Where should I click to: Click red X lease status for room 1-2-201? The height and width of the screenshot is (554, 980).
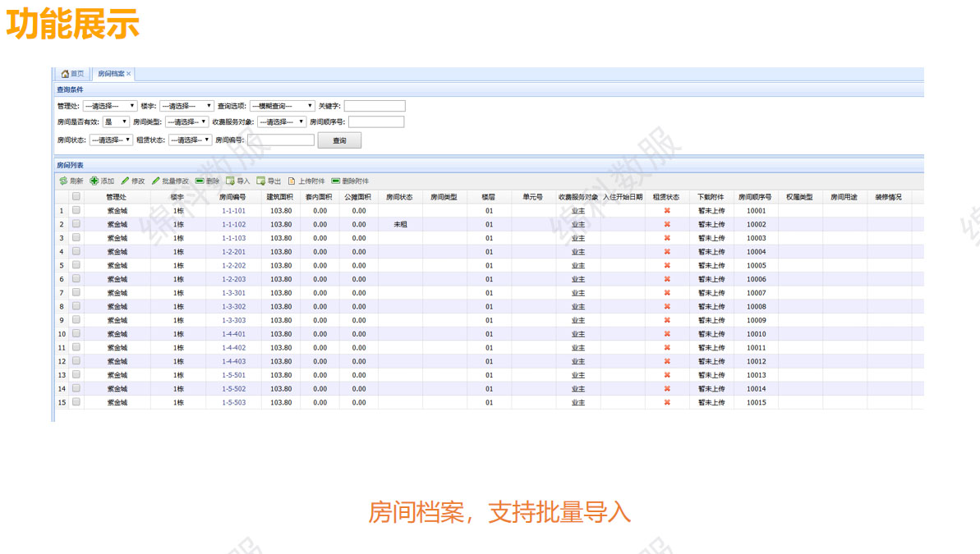pos(667,252)
